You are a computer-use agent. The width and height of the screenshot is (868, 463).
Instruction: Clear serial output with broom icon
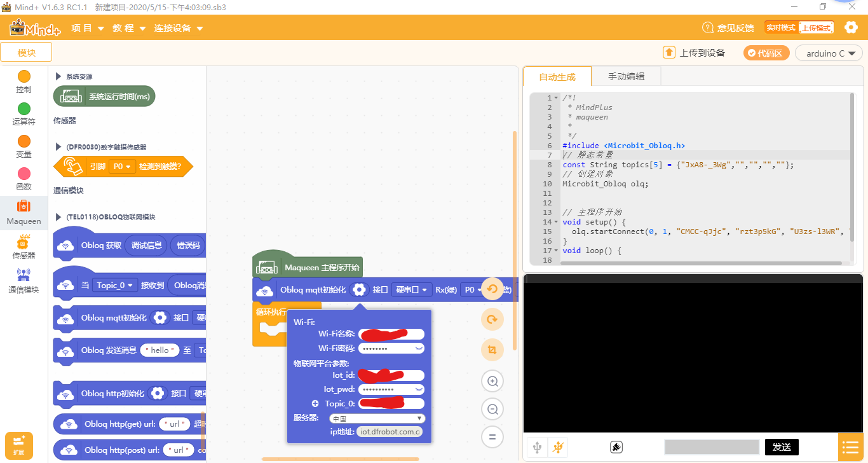click(616, 447)
